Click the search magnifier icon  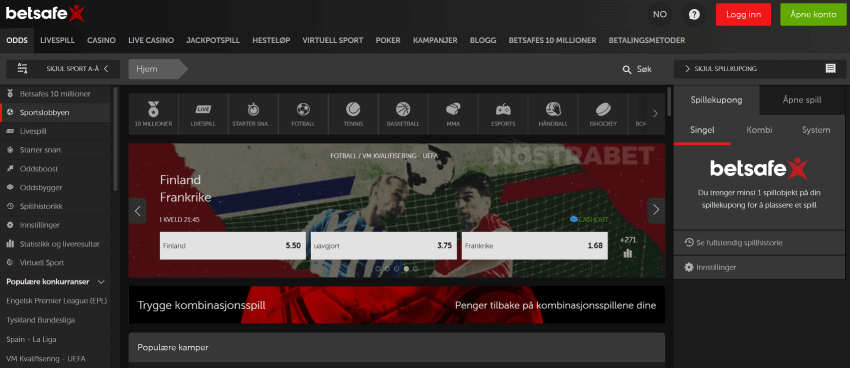tap(627, 69)
